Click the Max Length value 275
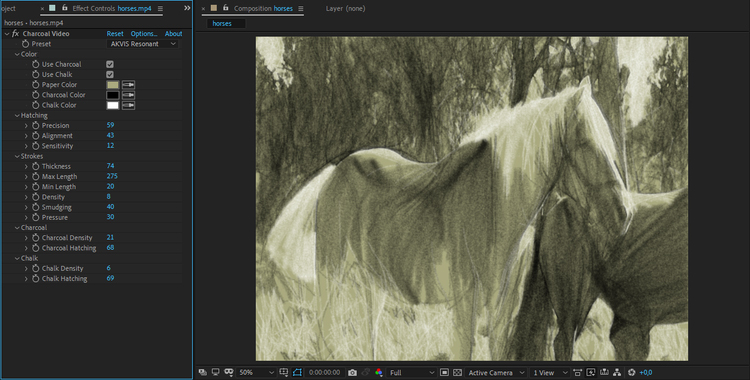 (x=112, y=176)
